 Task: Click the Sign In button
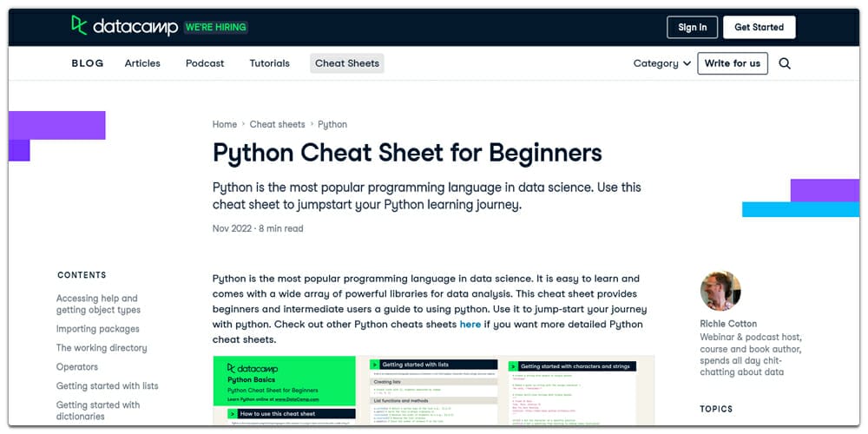click(692, 27)
